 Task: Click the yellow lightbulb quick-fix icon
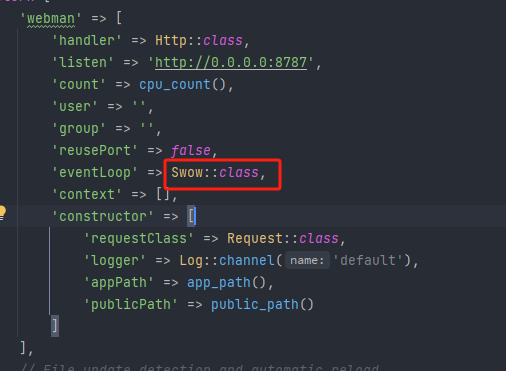tap(2, 213)
